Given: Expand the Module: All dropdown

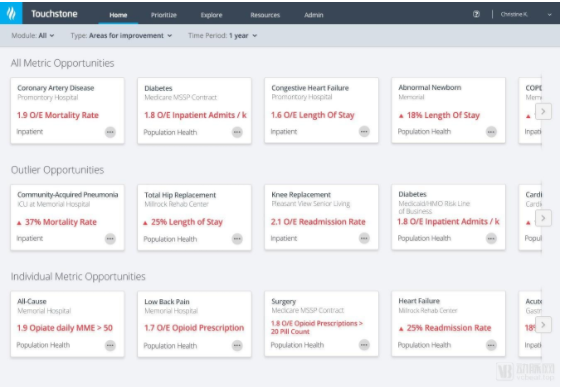Looking at the screenshot, I should (x=33, y=35).
